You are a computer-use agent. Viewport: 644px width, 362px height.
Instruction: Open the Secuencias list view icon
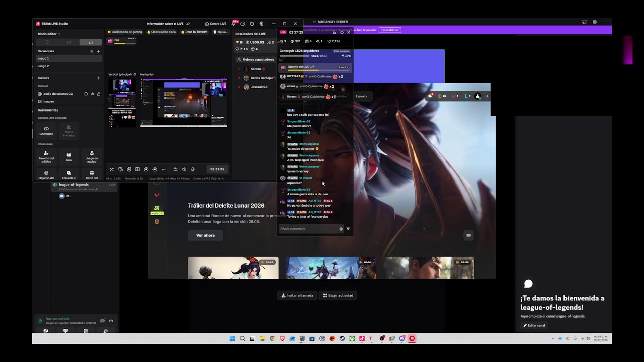(91, 51)
